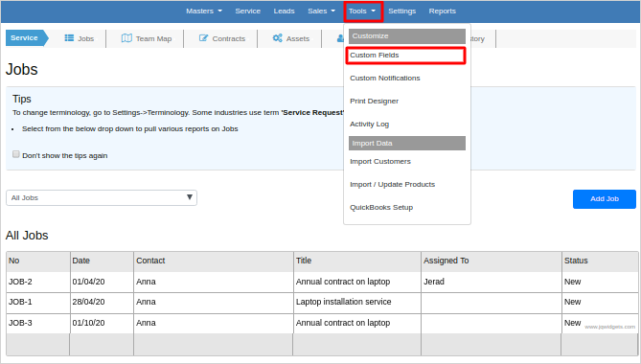Choose Import / Update Products option
The height and width of the screenshot is (364, 641).
click(393, 184)
